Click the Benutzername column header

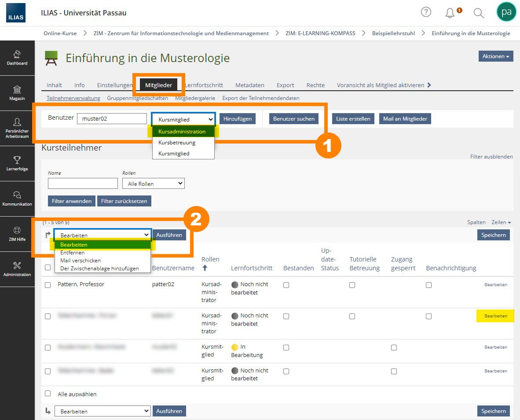173,268
